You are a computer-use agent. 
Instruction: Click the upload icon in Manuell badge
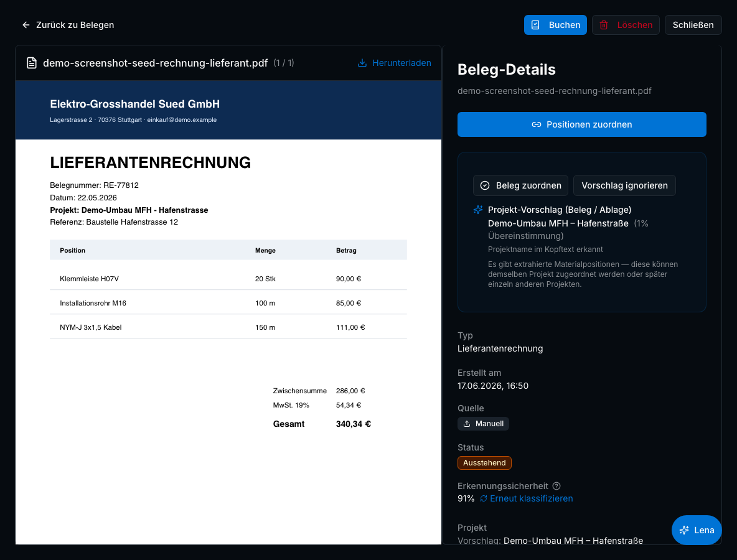[x=467, y=424]
